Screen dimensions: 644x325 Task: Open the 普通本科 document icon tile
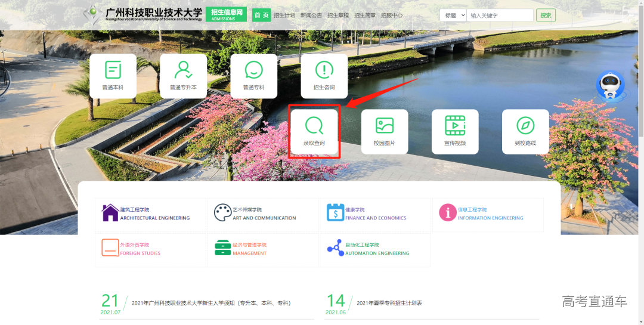pos(113,76)
